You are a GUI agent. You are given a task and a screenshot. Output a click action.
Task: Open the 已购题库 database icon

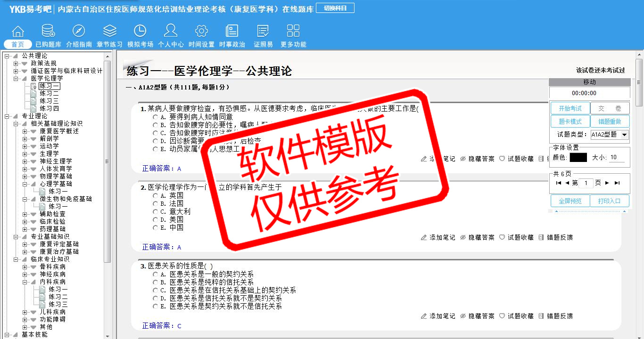tap(48, 32)
